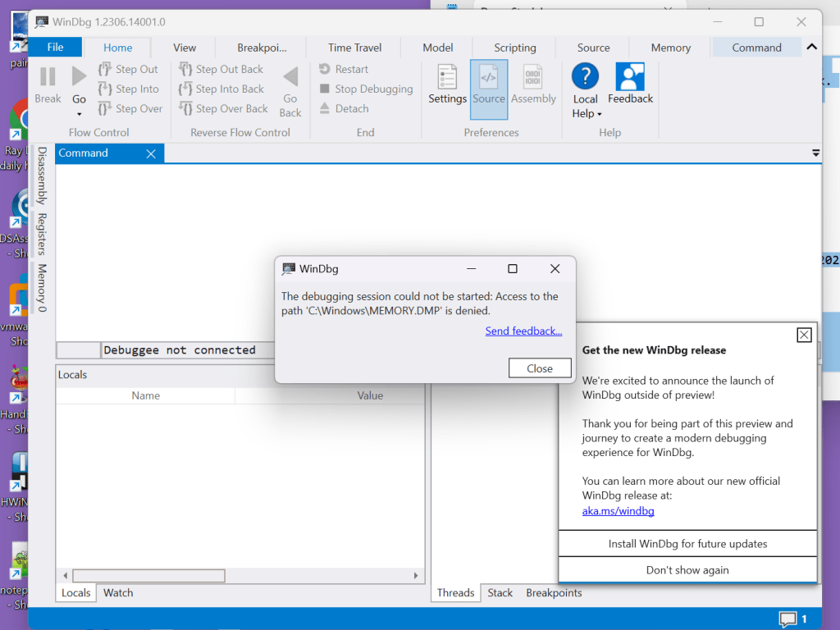Viewport: 840px width, 630px height.
Task: Click the Locals scrollbar right arrow
Action: click(x=416, y=576)
